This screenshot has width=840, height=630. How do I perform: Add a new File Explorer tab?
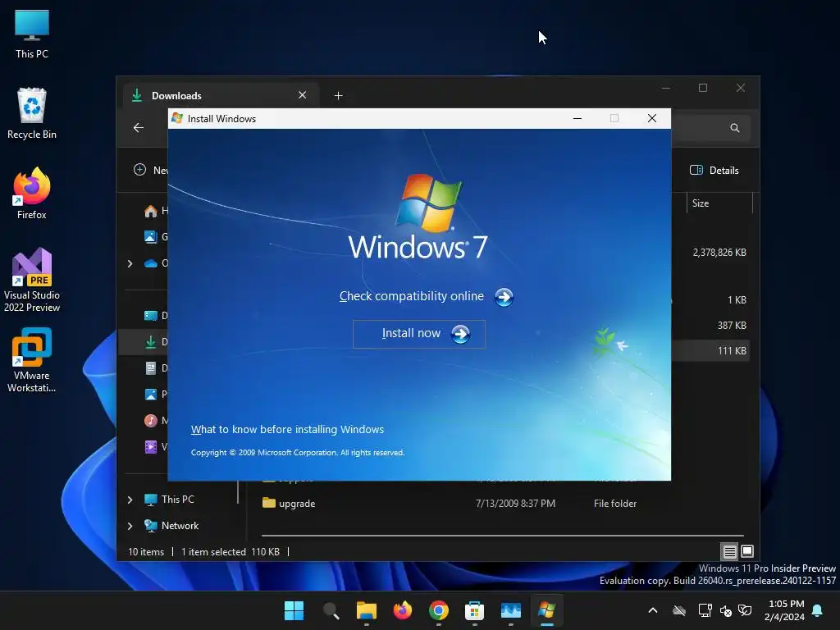click(x=338, y=95)
